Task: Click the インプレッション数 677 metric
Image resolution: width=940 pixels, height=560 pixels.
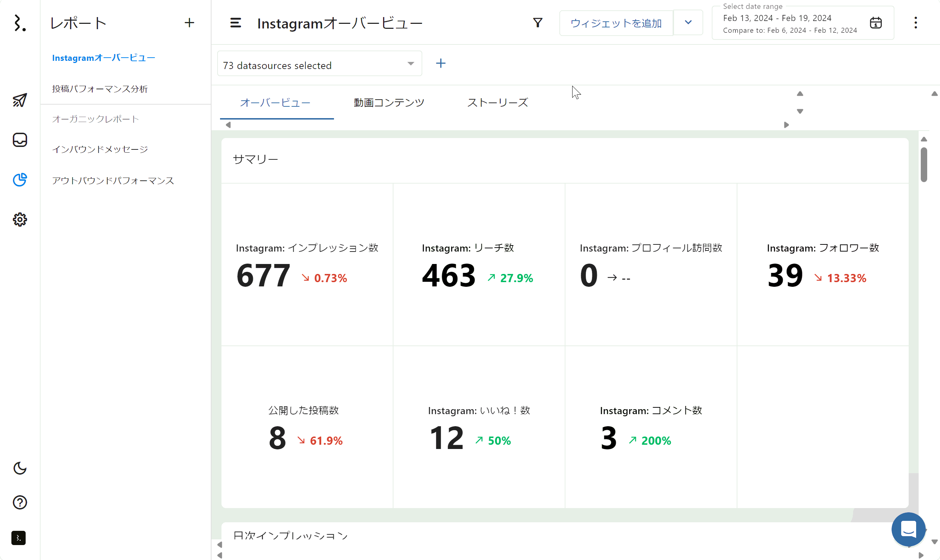Action: [307, 265]
